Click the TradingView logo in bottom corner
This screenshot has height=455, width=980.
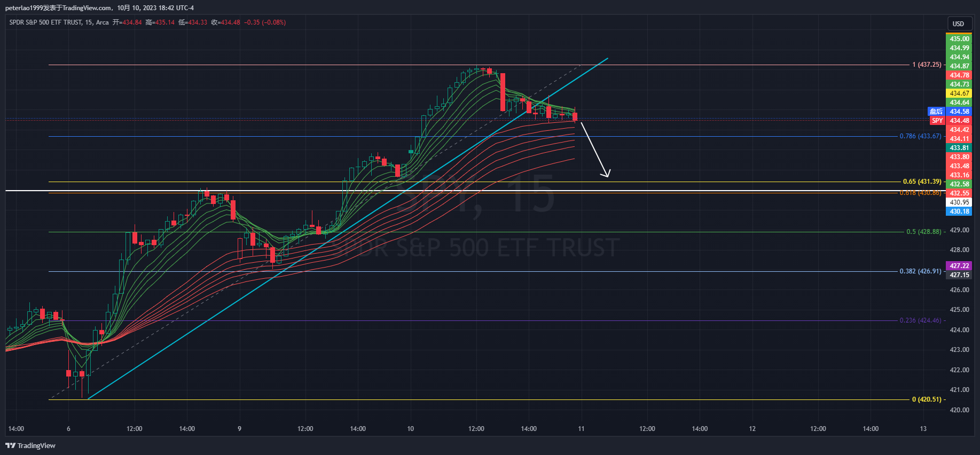[x=30, y=445]
